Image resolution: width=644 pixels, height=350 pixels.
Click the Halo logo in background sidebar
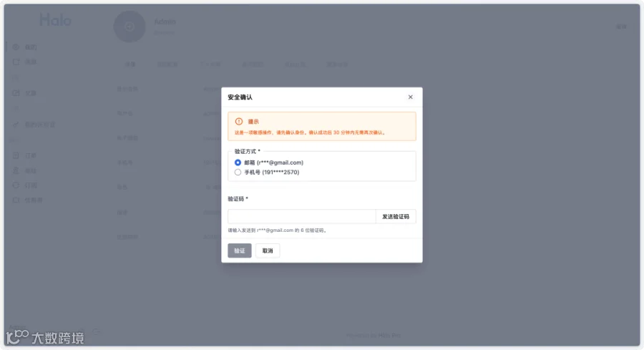(x=55, y=20)
